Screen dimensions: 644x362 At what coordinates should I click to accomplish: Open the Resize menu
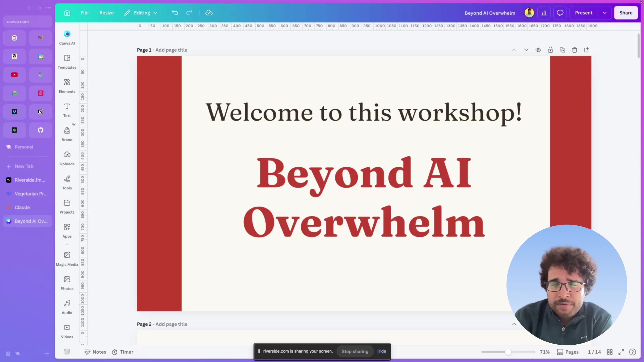[x=106, y=13]
